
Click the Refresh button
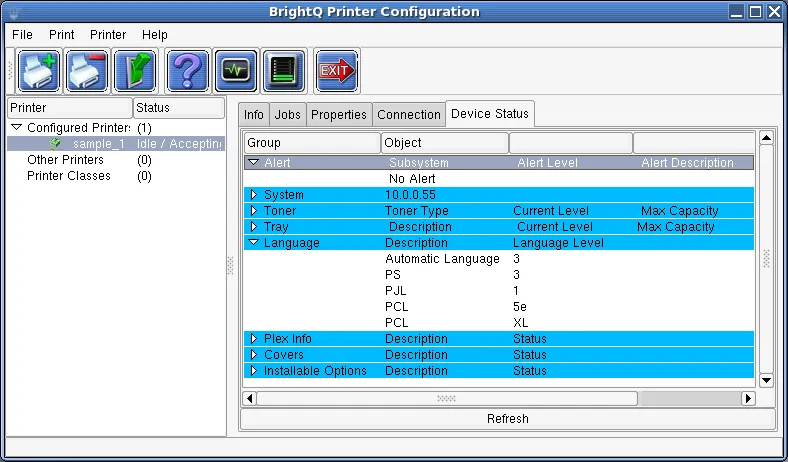tap(508, 419)
